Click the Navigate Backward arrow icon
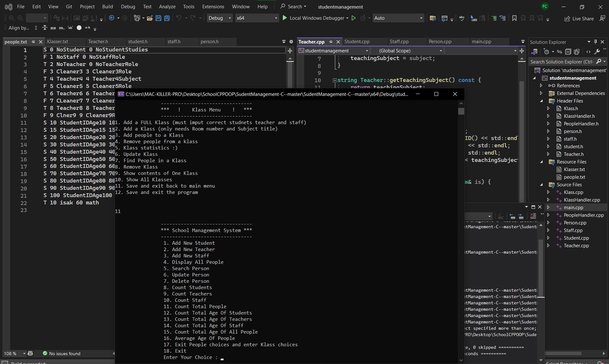The image size is (609, 364). [x=112, y=18]
